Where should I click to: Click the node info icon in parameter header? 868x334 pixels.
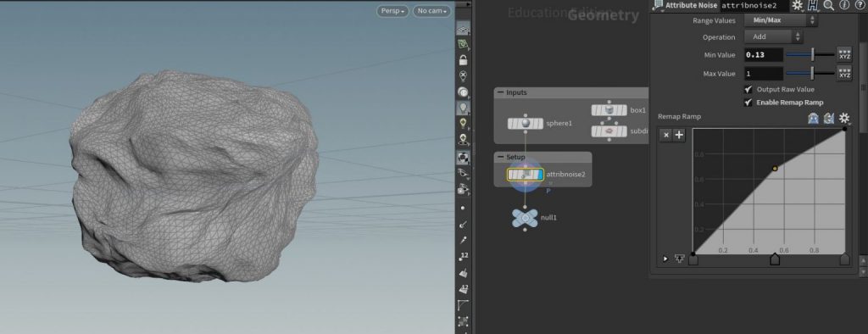tap(844, 6)
